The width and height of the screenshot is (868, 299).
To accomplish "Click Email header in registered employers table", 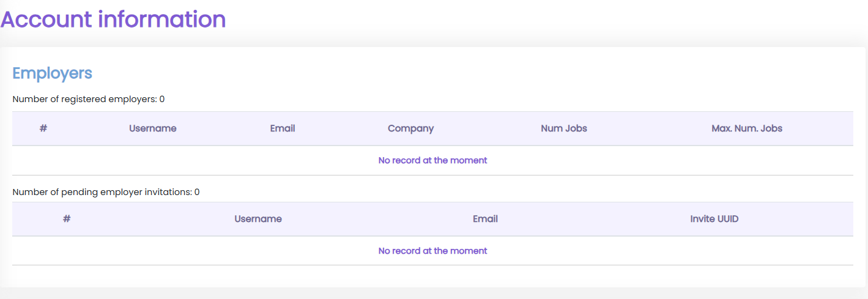I will pyautogui.click(x=283, y=128).
